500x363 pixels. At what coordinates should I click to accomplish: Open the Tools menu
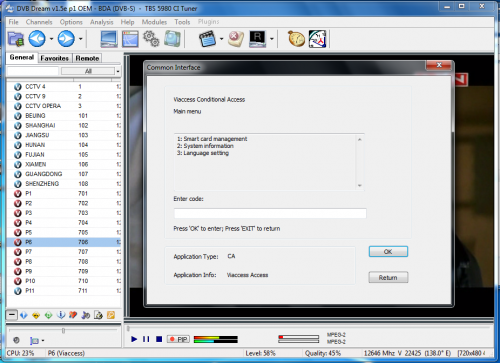[182, 22]
